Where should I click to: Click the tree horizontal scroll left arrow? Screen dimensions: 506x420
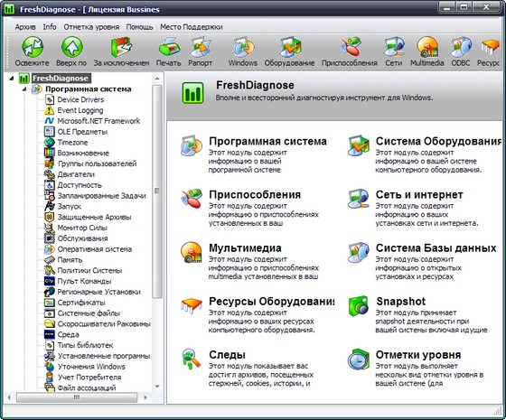[x=9, y=397]
